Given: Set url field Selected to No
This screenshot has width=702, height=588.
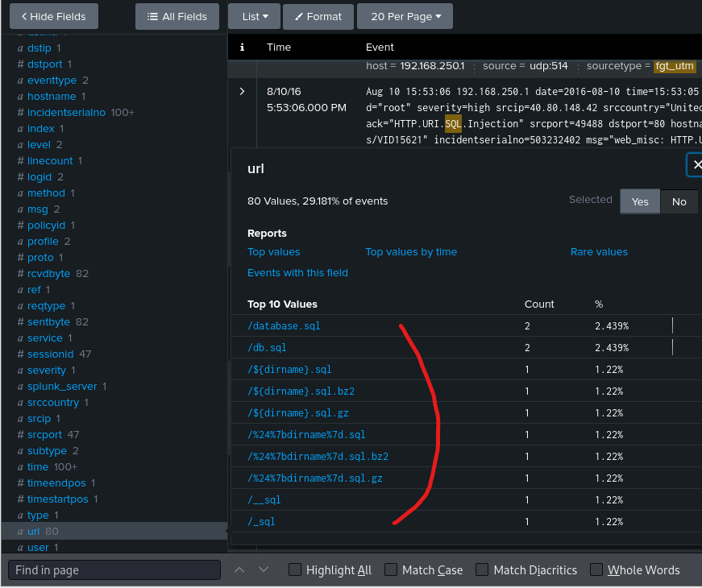Looking at the screenshot, I should (x=679, y=202).
